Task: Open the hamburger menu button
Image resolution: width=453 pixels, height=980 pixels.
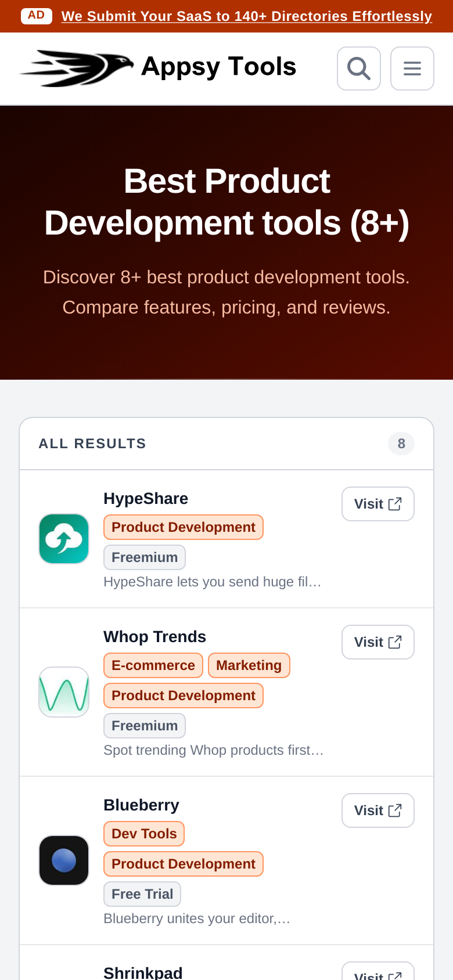Action: tap(412, 69)
